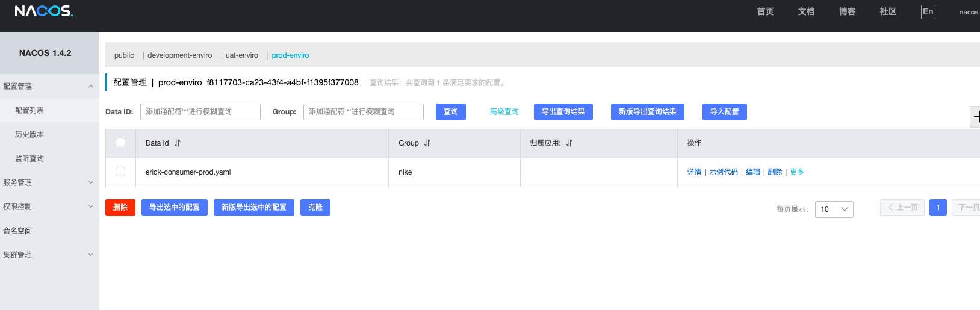Switch to development-enviro namespace
Image resolution: width=980 pixels, height=310 pixels.
tap(180, 55)
